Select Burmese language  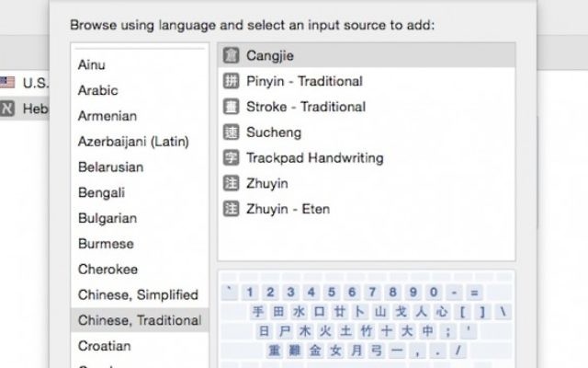click(x=140, y=243)
